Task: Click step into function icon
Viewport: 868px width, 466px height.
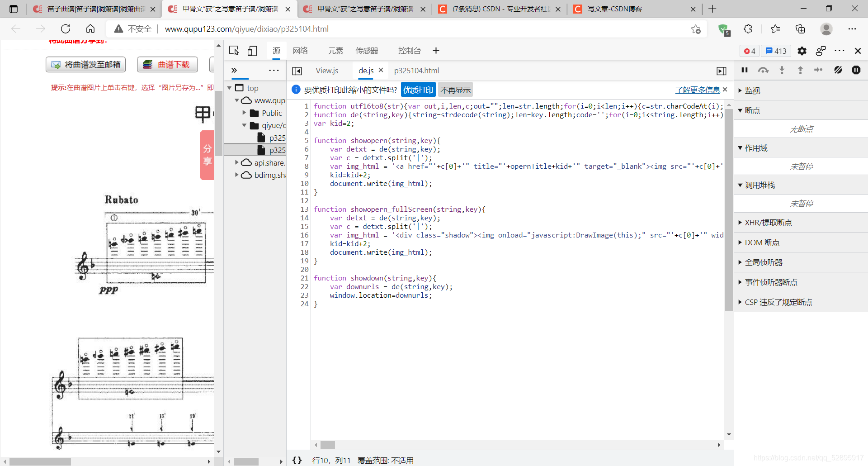Action: coord(782,70)
